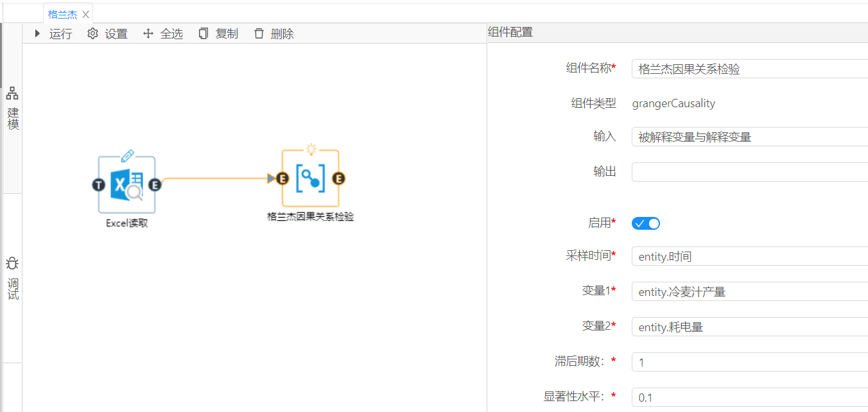Viewport: 868px width, 412px height.
Task: Select the 格兰杰因果关系检验 node icon
Action: coord(310,178)
